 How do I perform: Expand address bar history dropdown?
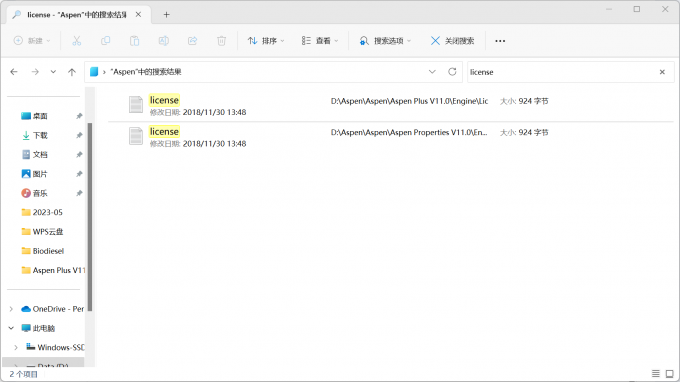pos(432,72)
